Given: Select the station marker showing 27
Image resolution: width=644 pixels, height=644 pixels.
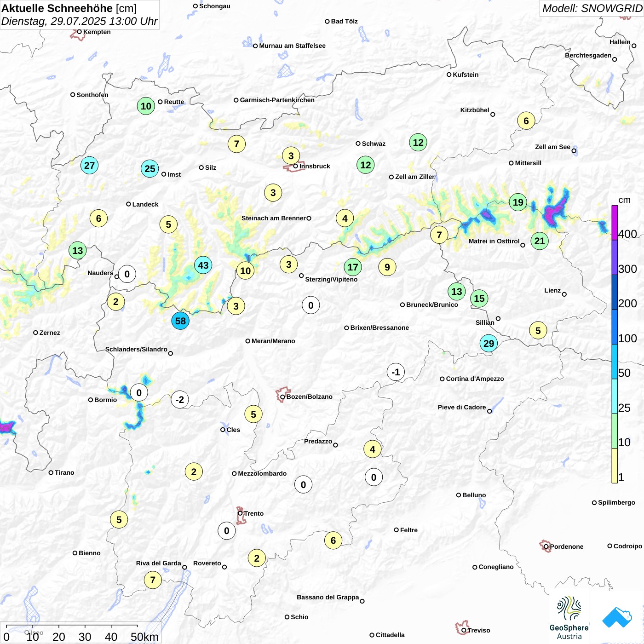Looking at the screenshot, I should click(x=89, y=165).
